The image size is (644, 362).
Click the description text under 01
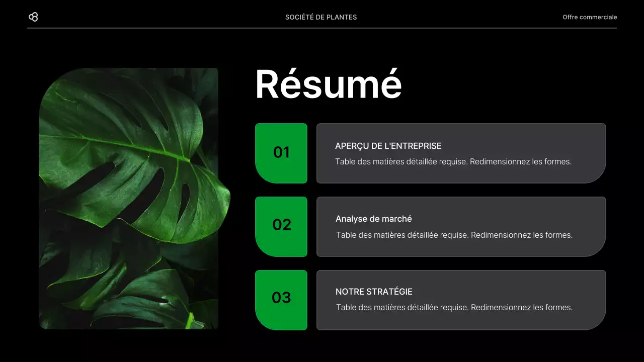(454, 161)
